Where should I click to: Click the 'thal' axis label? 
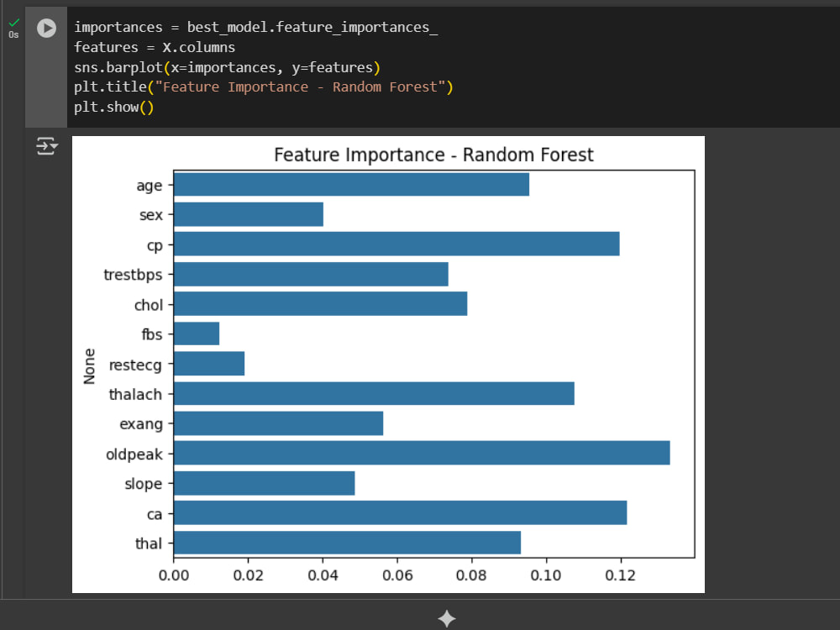pyautogui.click(x=149, y=543)
